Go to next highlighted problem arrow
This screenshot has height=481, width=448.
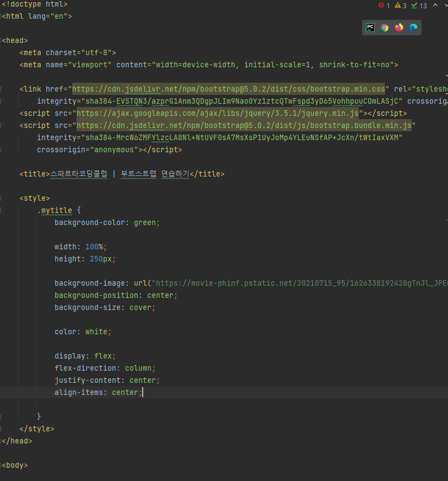pyautogui.click(x=446, y=5)
